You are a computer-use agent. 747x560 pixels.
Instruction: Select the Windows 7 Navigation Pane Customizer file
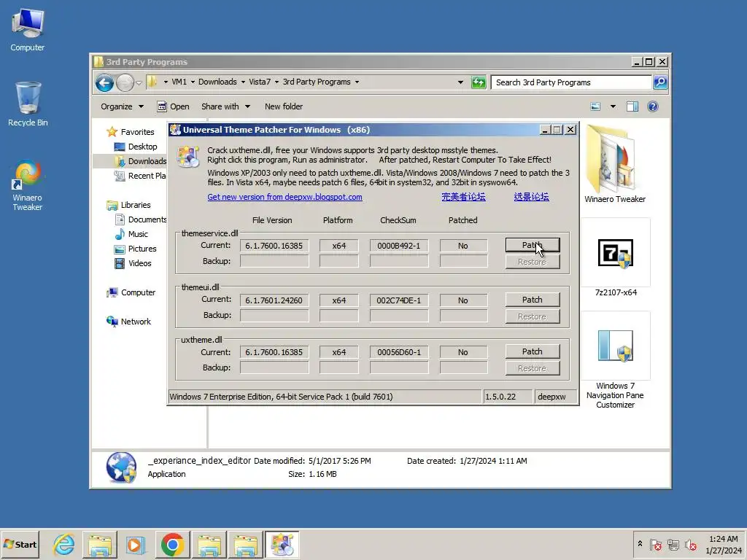tap(616, 361)
